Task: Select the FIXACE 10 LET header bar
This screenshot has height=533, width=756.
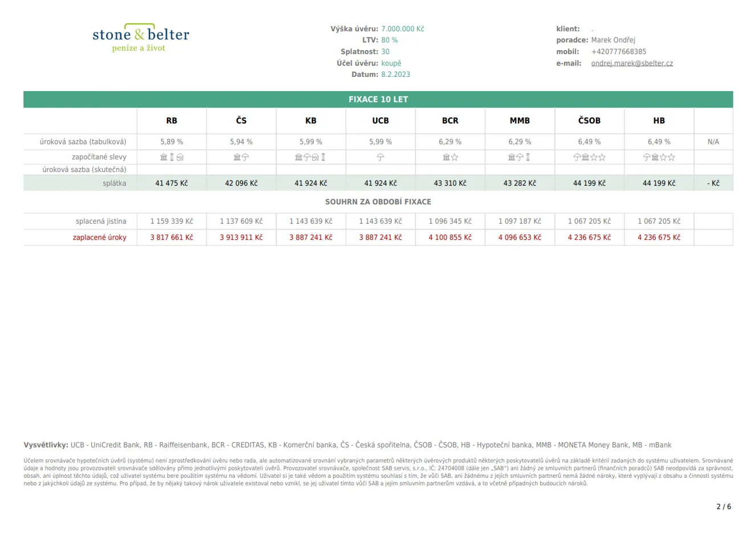Action: coord(378,99)
